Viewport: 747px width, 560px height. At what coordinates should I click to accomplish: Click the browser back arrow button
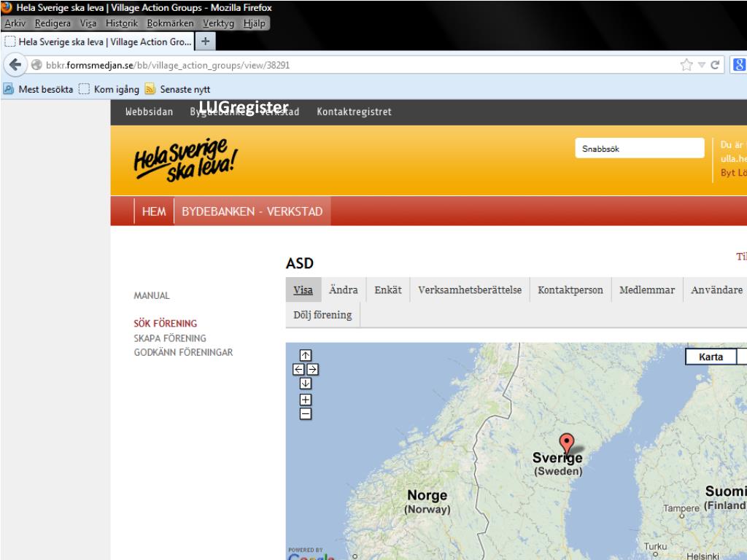(15, 64)
